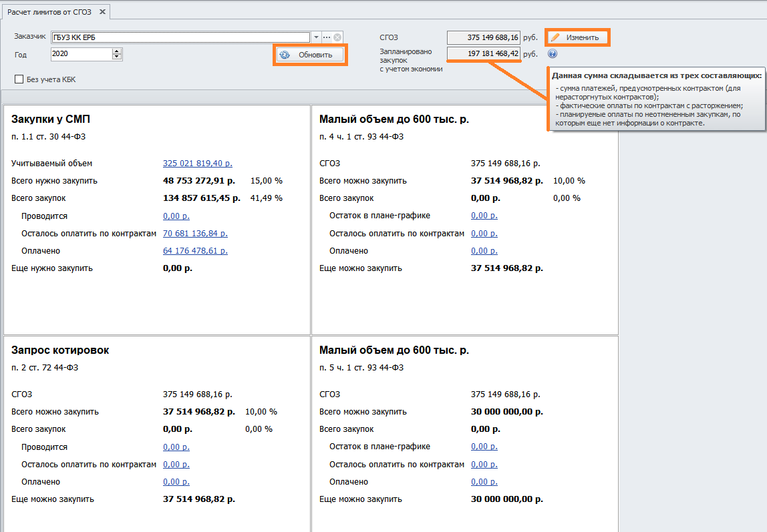The width and height of the screenshot is (767, 532).
Task: Open the help icon beside planned purchases
Action: [553, 54]
